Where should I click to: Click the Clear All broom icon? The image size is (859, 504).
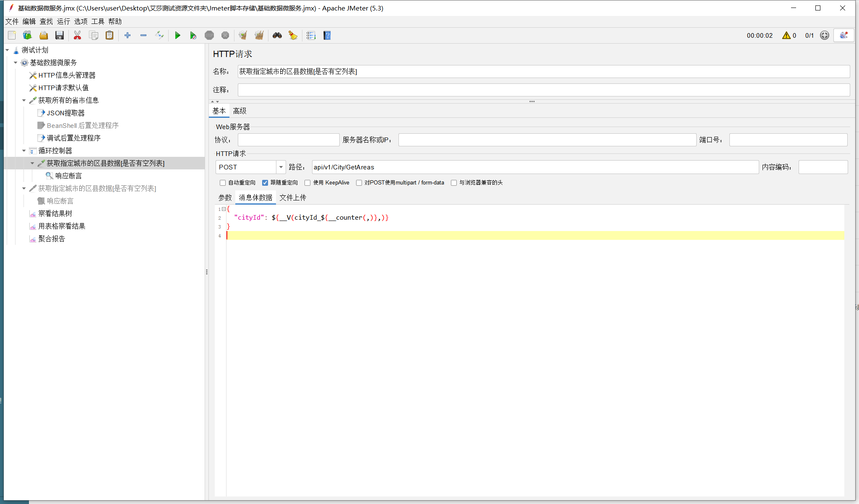coord(259,36)
